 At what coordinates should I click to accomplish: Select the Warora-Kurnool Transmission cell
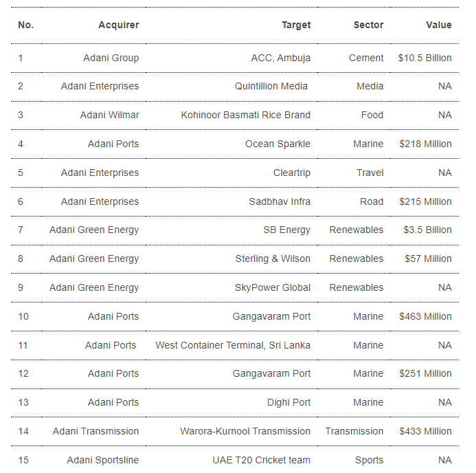coord(245,431)
